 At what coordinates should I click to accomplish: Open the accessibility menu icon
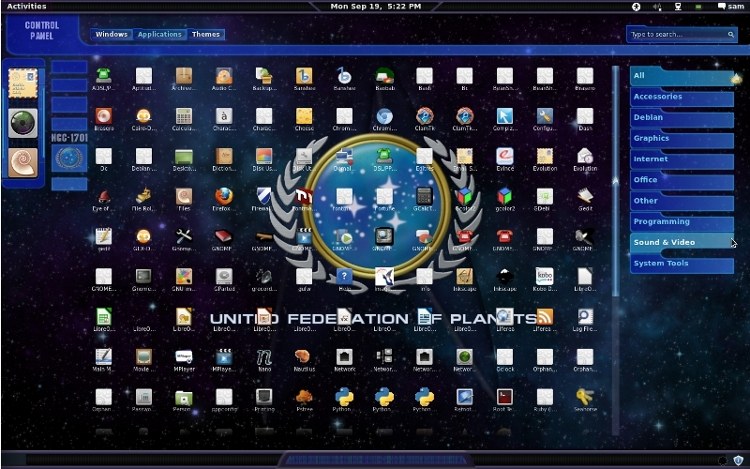[636, 7]
